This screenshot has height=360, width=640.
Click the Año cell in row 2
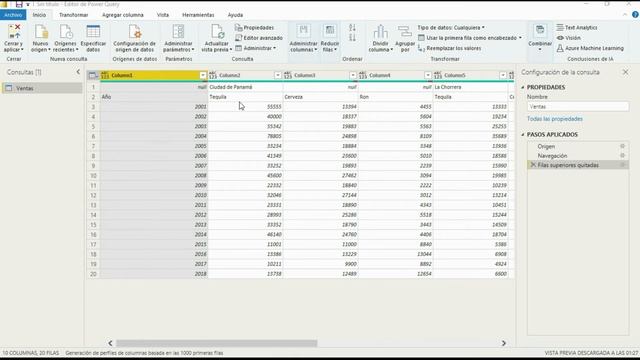point(154,97)
